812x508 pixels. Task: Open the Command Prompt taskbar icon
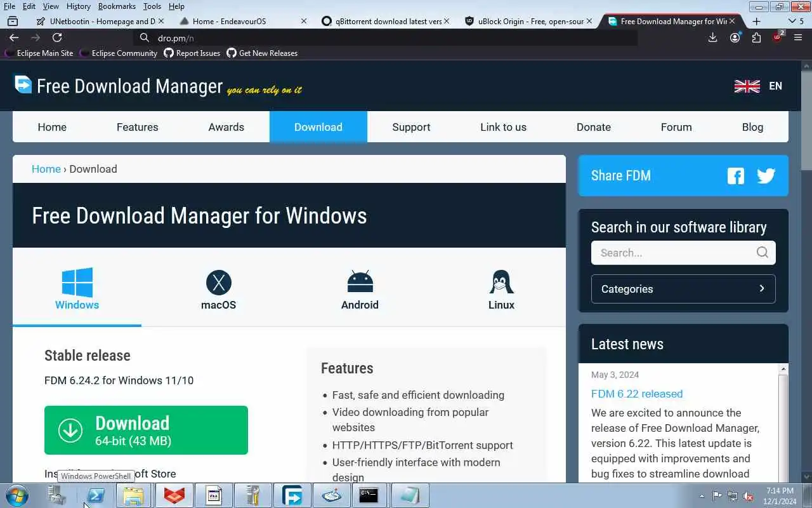click(x=369, y=496)
